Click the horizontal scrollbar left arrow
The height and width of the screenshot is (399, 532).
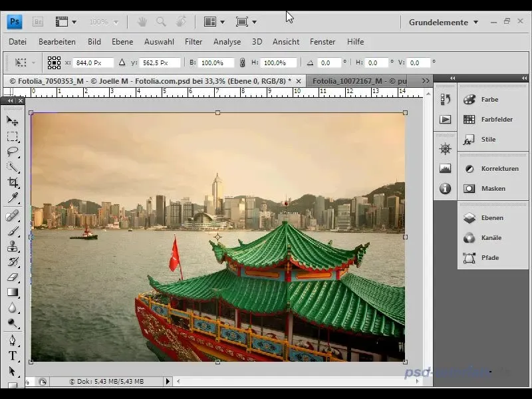click(178, 381)
